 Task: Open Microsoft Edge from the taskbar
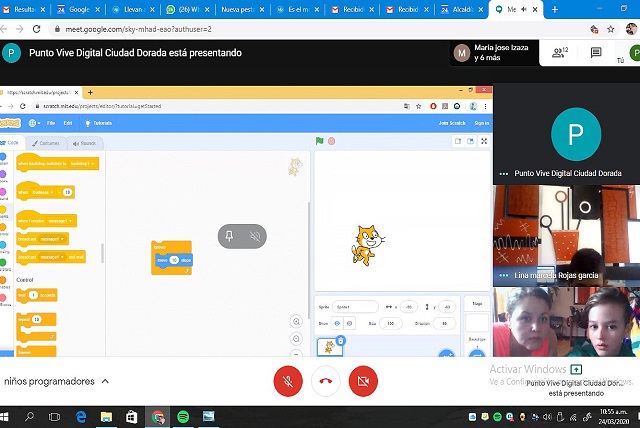(x=81, y=417)
